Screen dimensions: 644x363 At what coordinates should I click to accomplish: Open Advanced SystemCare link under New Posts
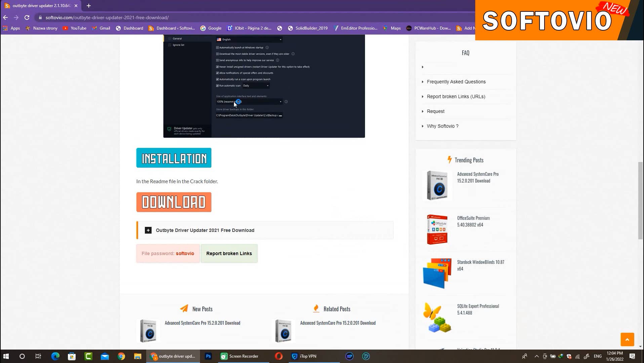coord(202,323)
